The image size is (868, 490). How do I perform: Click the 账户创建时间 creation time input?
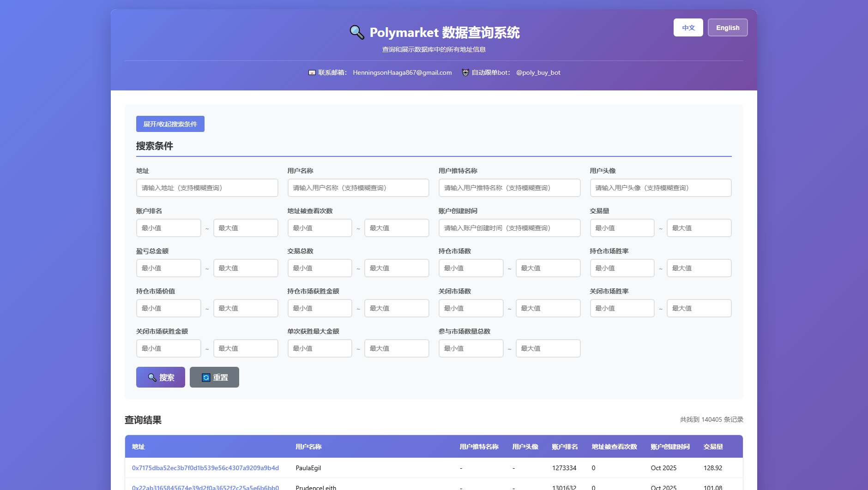[509, 227]
